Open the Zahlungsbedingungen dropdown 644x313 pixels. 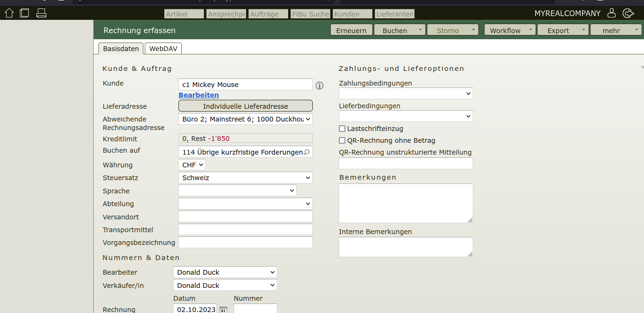point(406,94)
